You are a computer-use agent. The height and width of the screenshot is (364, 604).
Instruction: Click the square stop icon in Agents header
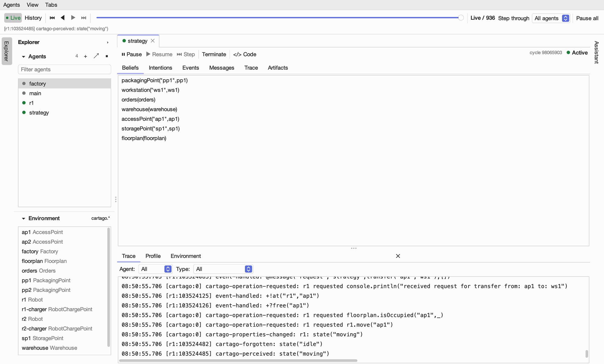click(107, 56)
